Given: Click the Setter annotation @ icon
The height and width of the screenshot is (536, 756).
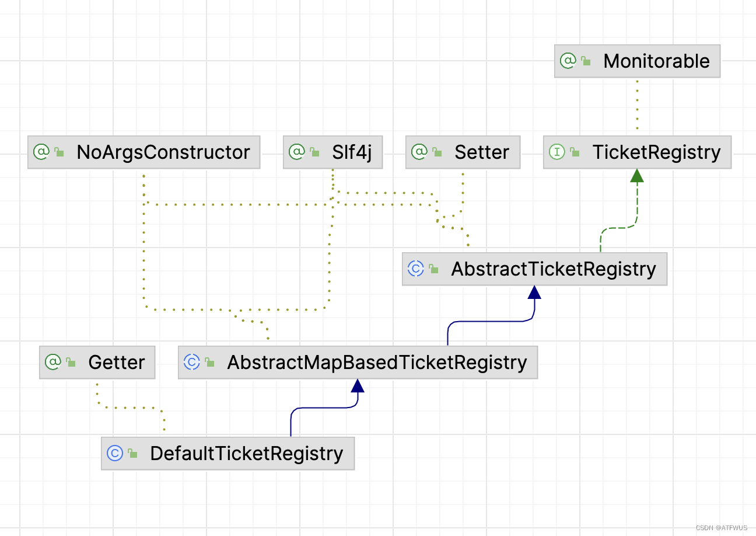Looking at the screenshot, I should tap(419, 152).
